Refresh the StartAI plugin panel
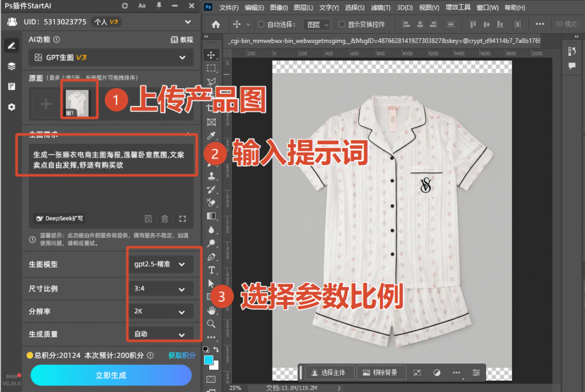 coord(125,6)
